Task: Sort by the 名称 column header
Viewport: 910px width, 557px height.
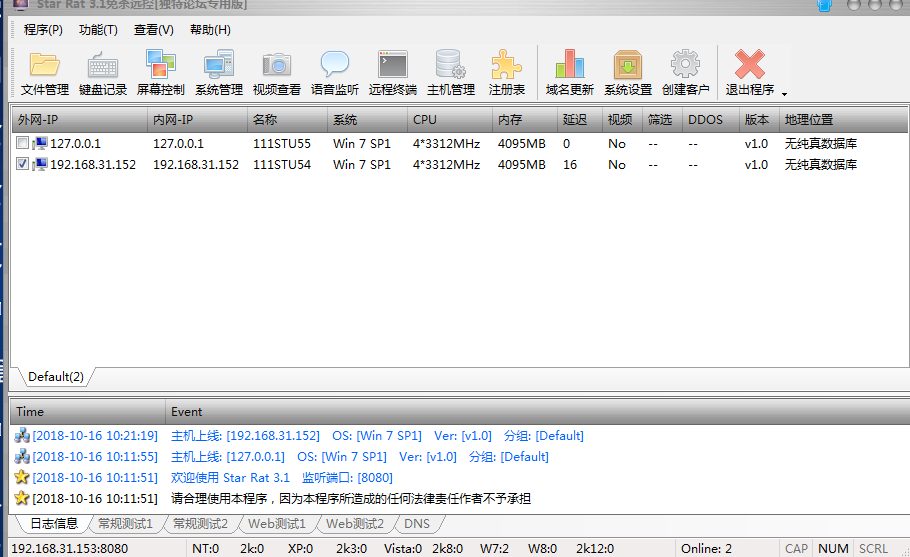Action: 287,120
